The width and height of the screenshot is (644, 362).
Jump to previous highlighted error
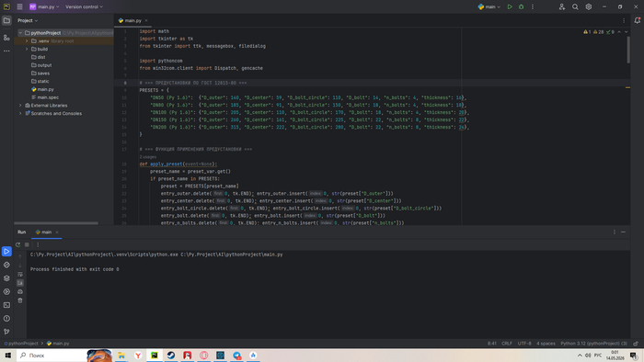[x=619, y=32]
